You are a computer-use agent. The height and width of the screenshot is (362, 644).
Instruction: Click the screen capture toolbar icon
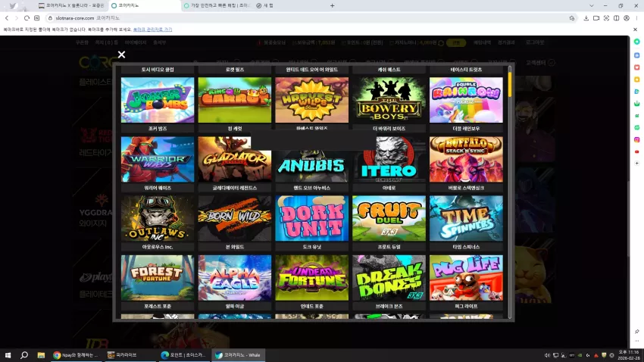(606, 18)
